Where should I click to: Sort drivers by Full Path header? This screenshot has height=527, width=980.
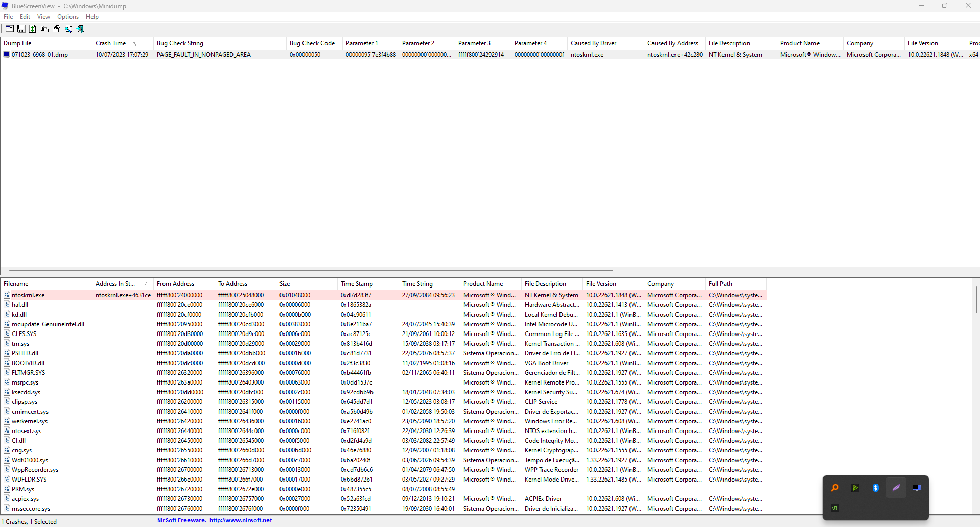736,284
